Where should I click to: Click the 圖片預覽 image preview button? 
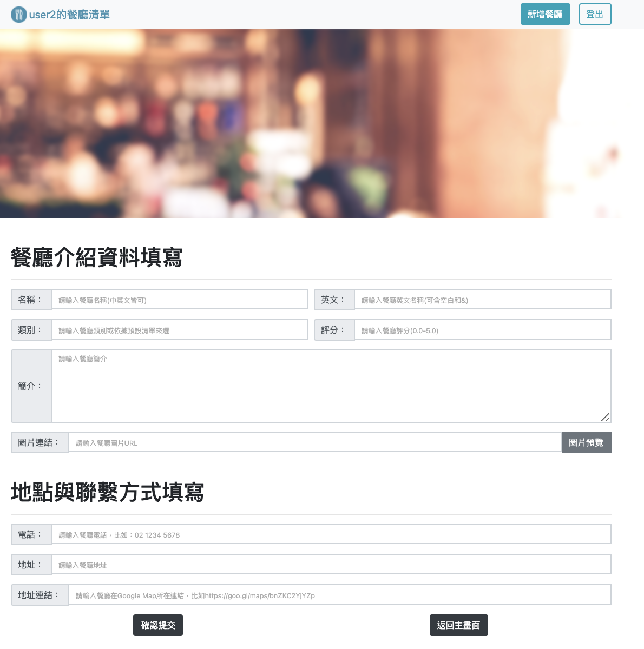tap(586, 442)
